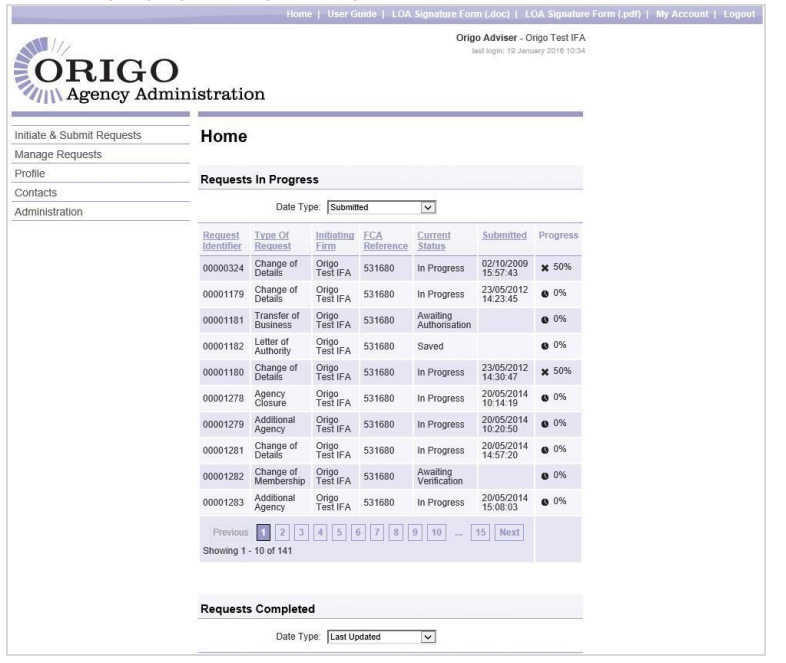Sort by FCA Reference column
Screen dimensions: 786x663
[385, 241]
